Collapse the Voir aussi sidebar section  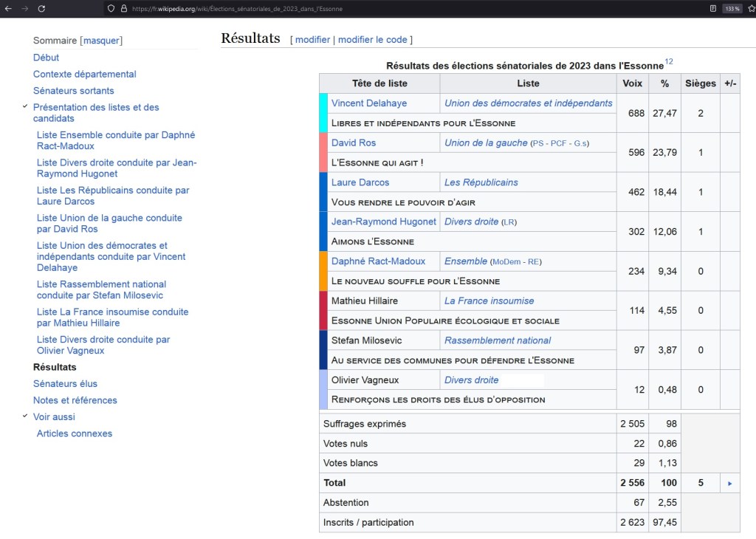[x=25, y=416]
